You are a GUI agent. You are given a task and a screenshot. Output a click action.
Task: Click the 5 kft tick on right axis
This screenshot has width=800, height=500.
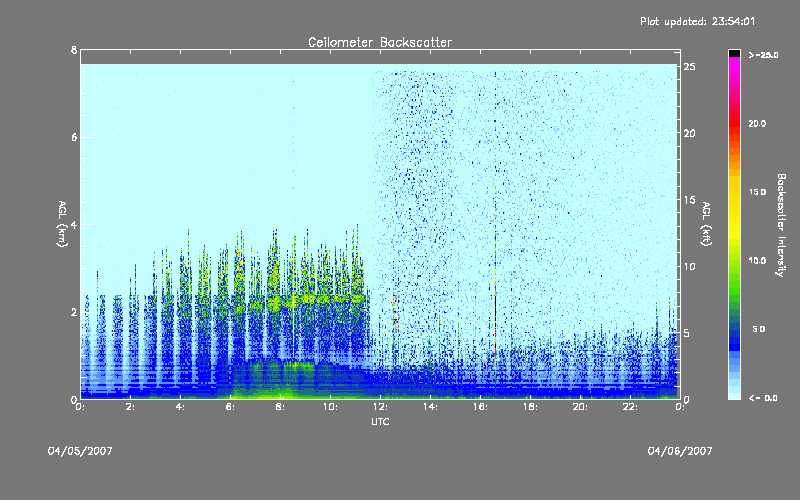[x=687, y=333]
